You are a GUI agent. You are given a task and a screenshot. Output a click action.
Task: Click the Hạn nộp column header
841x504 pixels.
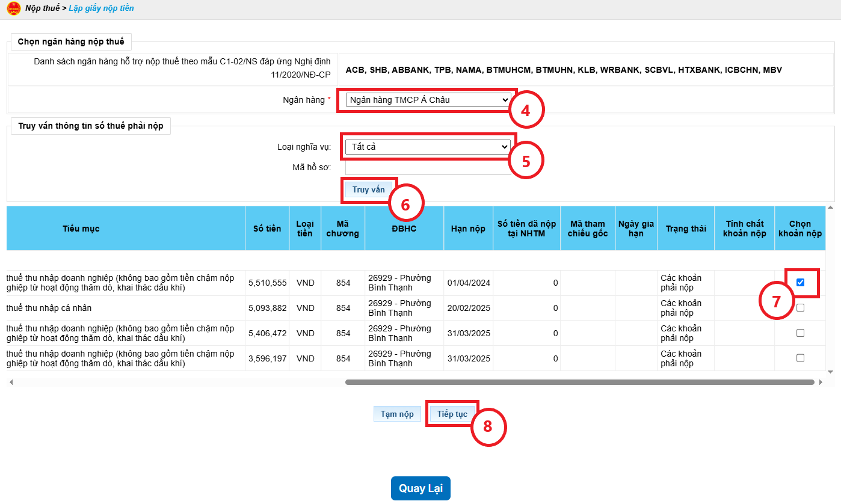pos(468,229)
